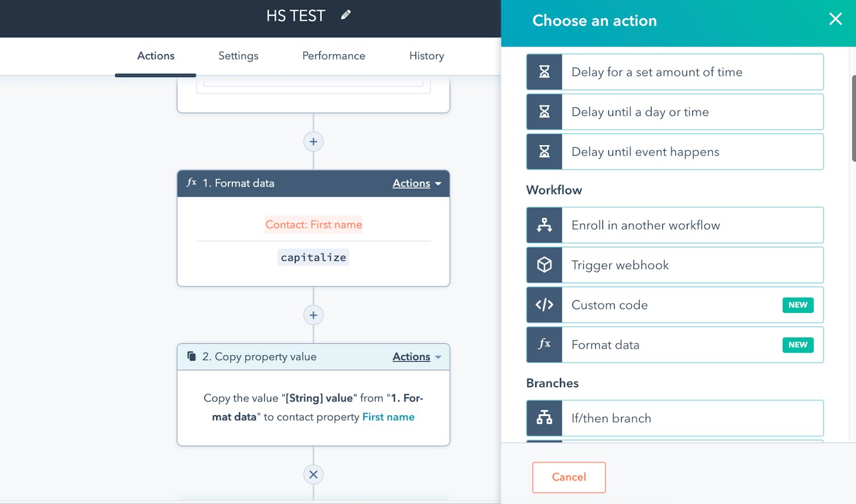Add action with plus button below Format data
Image resolution: width=856 pixels, height=504 pixels.
(313, 315)
